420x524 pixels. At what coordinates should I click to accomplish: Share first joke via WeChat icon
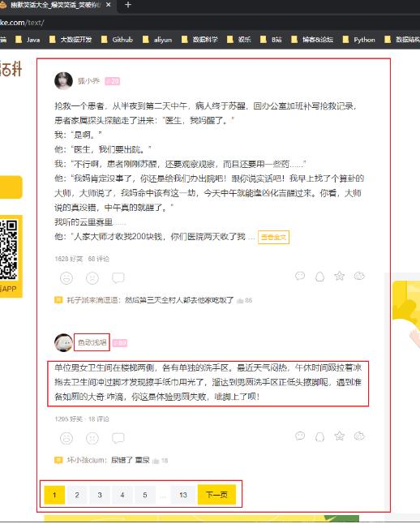click(x=300, y=276)
